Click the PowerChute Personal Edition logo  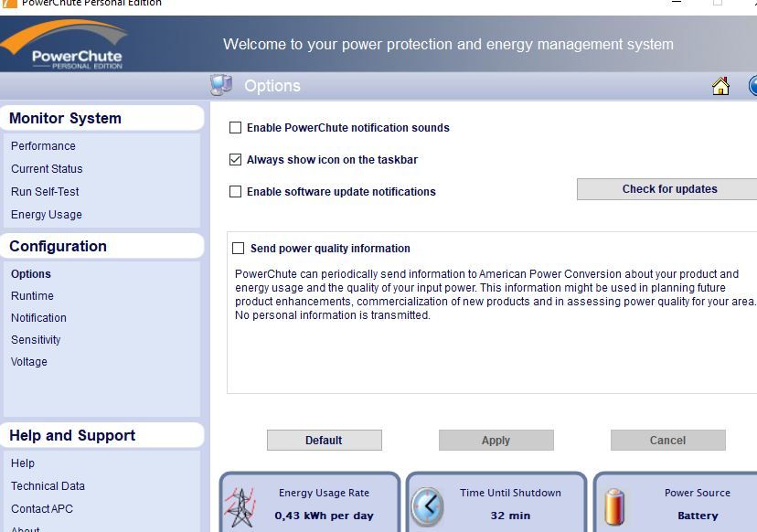pyautogui.click(x=65, y=45)
